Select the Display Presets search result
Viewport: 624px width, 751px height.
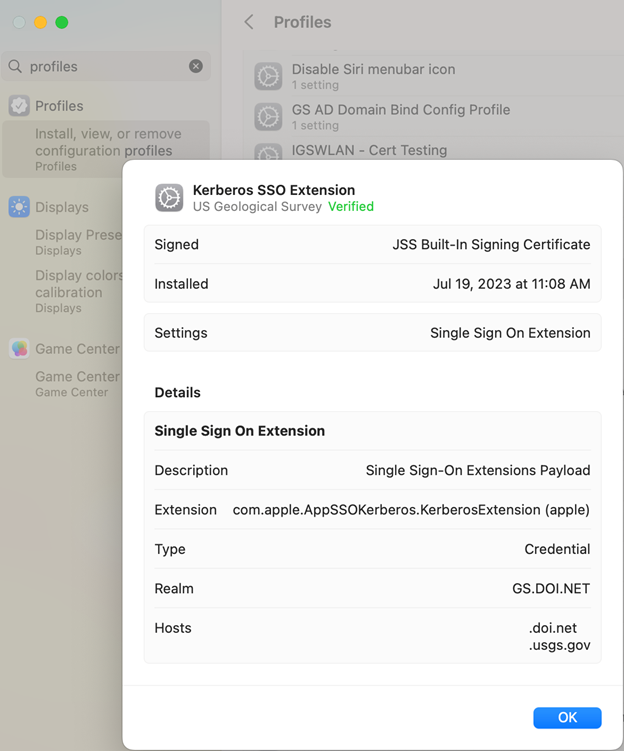pyautogui.click(x=79, y=241)
